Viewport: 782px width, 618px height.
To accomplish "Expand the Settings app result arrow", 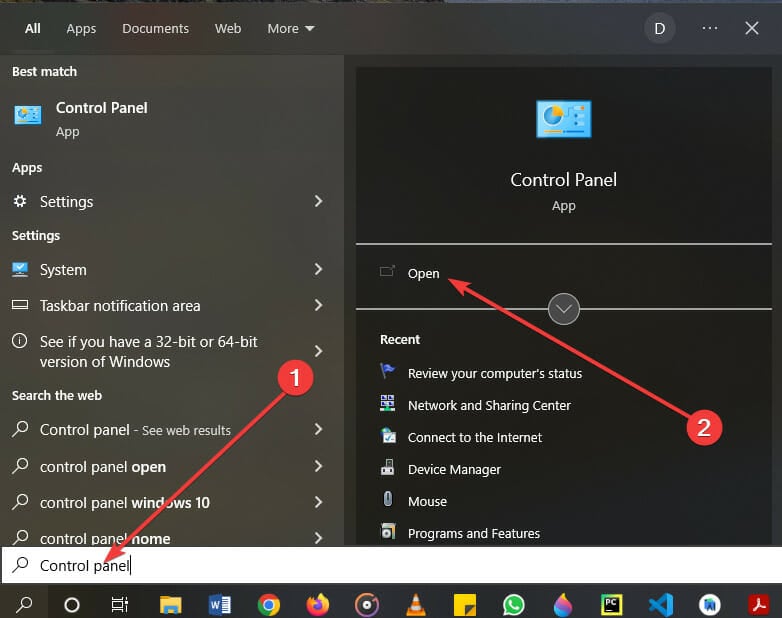I will pyautogui.click(x=318, y=201).
